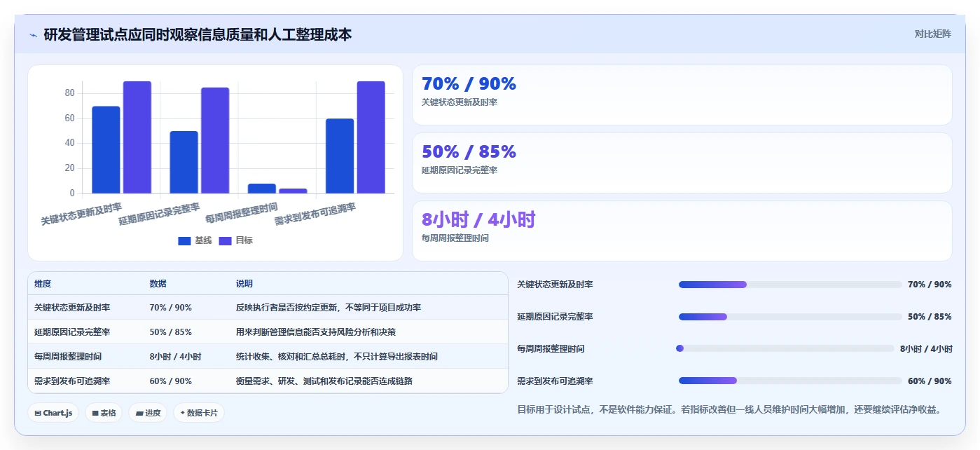Click description 反映执行者是否按约定更新
The image size is (980, 450).
[329, 308]
